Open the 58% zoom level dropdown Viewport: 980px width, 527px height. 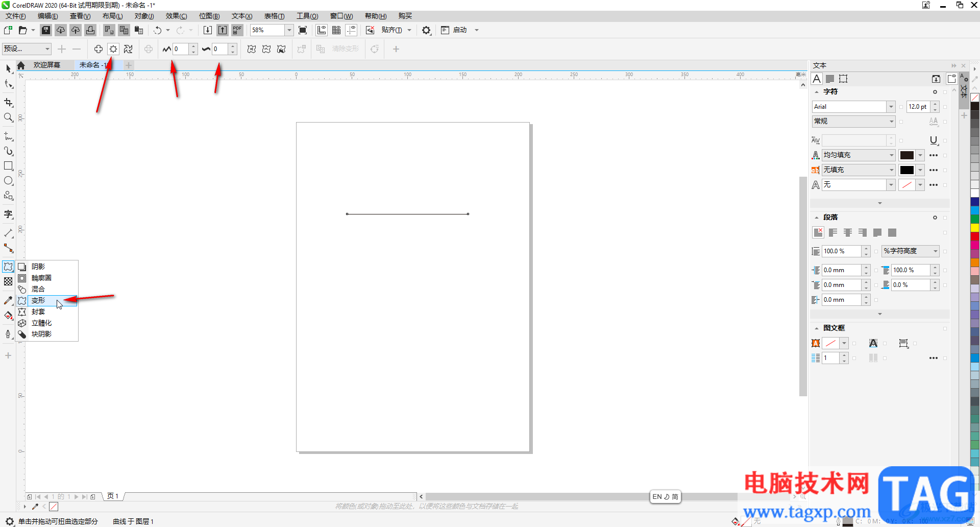click(289, 30)
